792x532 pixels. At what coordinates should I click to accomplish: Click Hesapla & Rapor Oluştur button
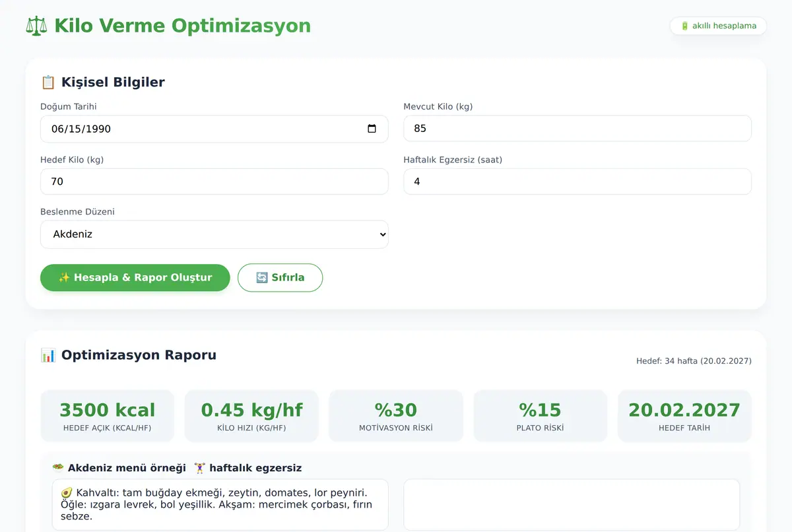[135, 278]
